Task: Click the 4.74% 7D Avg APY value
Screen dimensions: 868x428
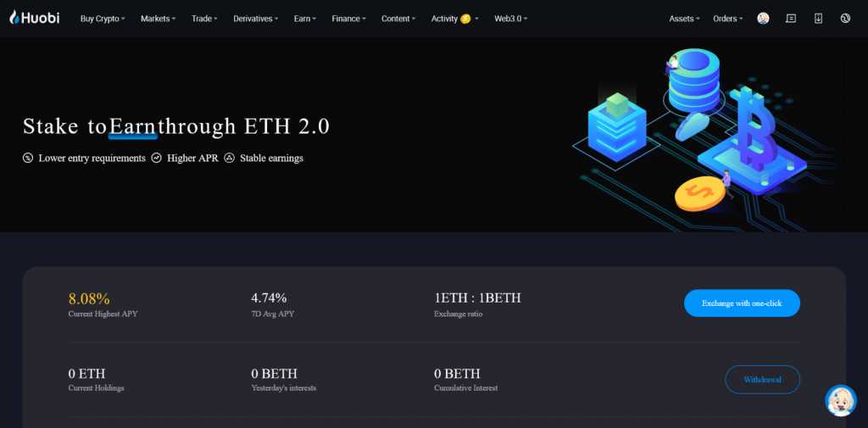Action: pyautogui.click(x=269, y=297)
